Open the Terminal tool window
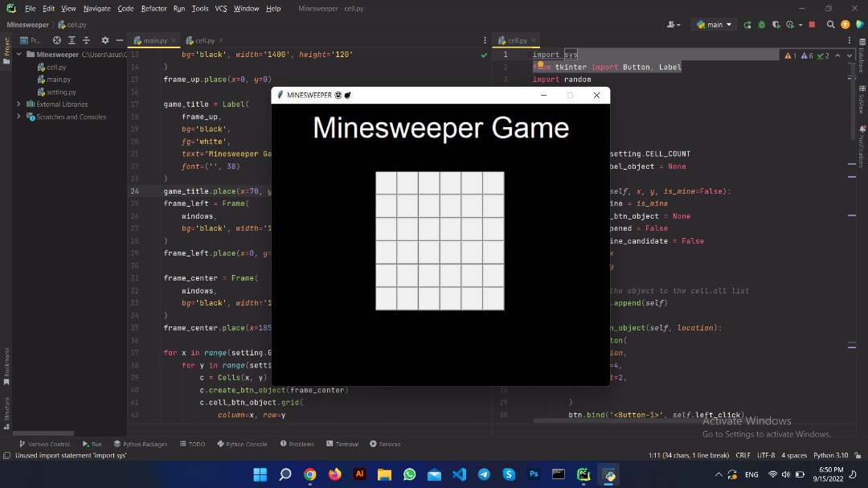This screenshot has width=868, height=488. point(342,444)
